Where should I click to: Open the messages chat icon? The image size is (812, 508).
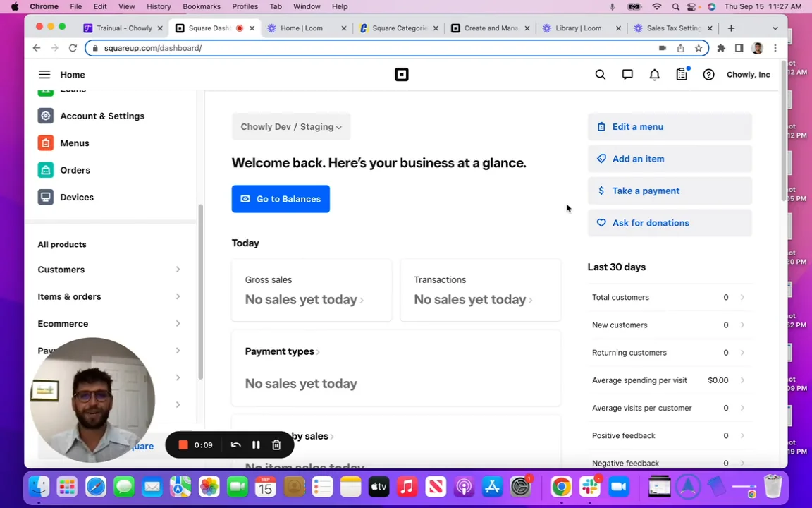point(627,75)
